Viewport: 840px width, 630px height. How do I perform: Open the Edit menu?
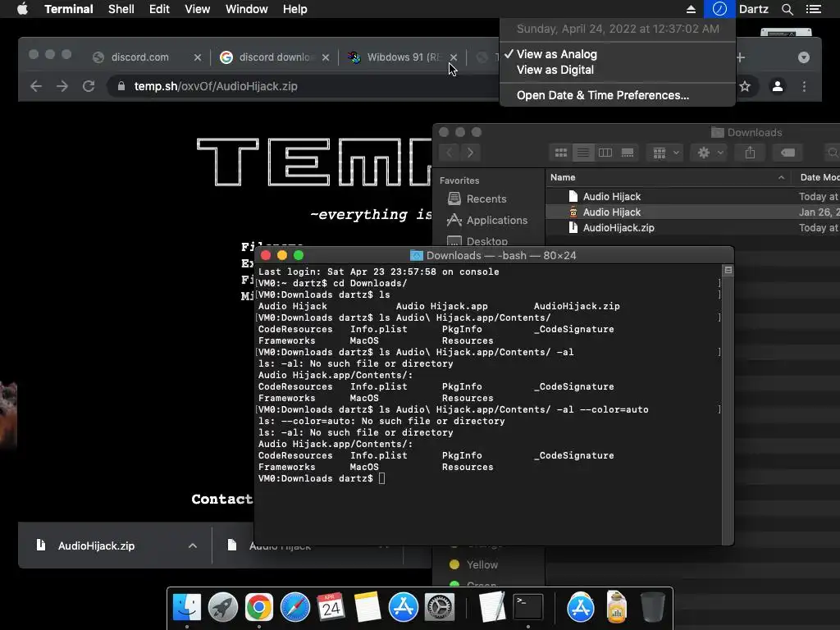click(x=159, y=9)
